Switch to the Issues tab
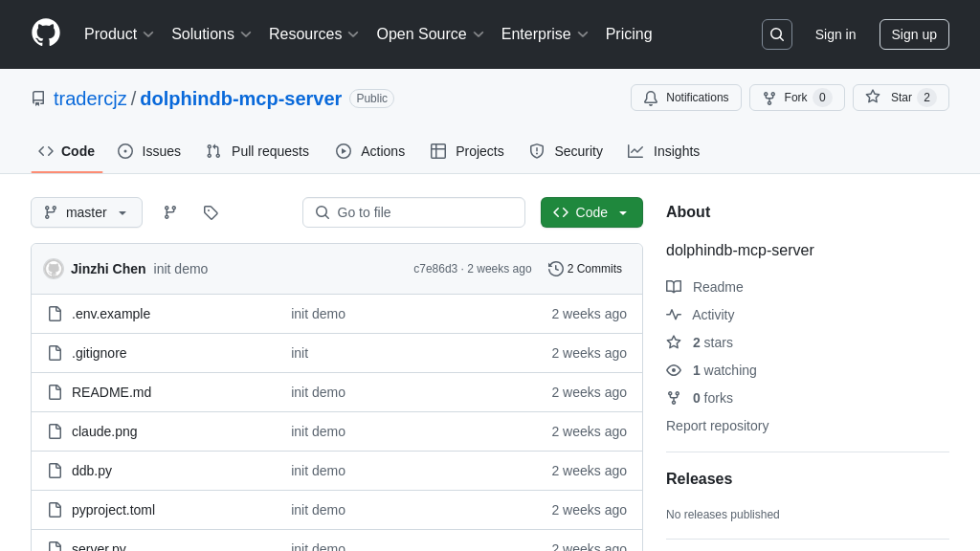This screenshot has height=551, width=980. pyautogui.click(x=149, y=151)
